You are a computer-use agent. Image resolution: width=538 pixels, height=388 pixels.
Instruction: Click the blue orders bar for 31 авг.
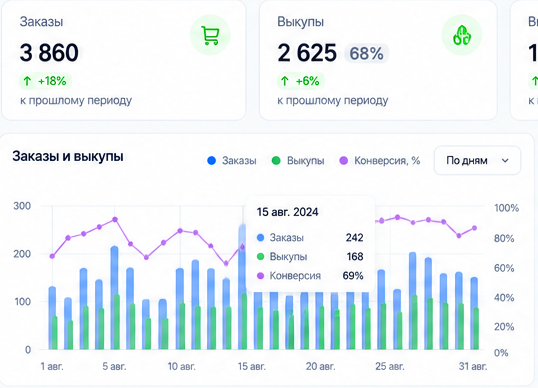pyautogui.click(x=474, y=292)
